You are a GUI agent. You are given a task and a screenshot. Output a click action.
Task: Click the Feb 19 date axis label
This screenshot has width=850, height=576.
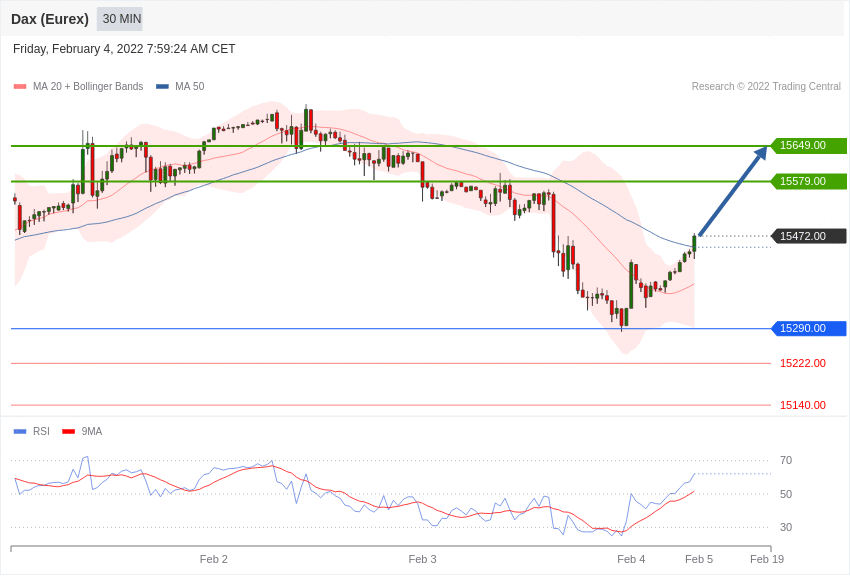(x=767, y=559)
